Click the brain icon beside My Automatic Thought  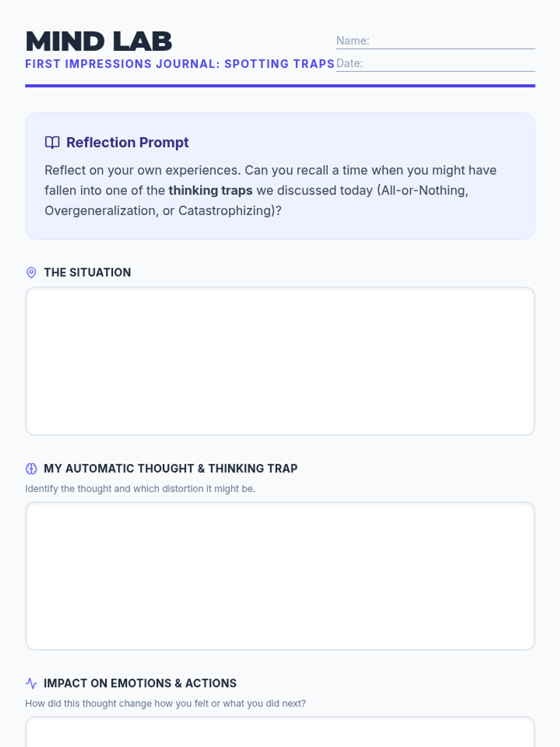pyautogui.click(x=31, y=469)
